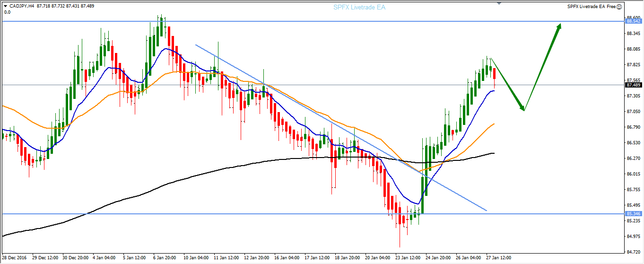Screen dimensions: 644x264
Task: Click the 85.235 price axis label
Action: click(633, 221)
